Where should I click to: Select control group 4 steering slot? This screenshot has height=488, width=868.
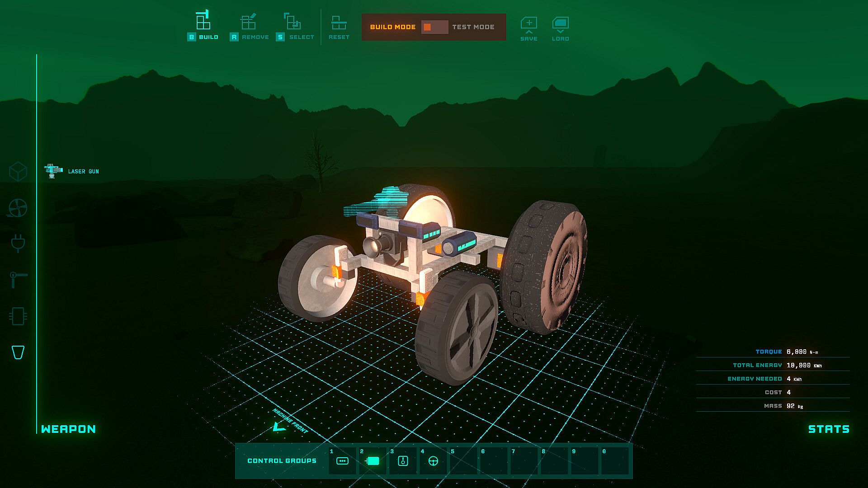(433, 461)
